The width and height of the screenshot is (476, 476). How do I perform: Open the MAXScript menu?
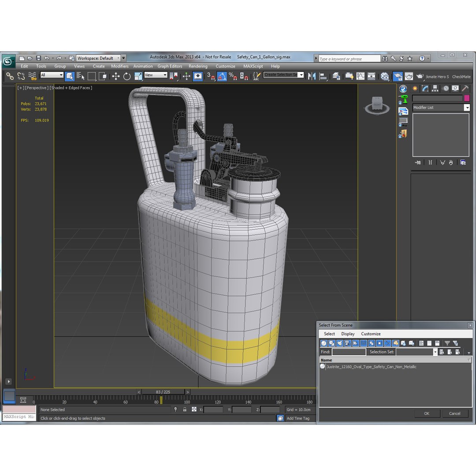tap(253, 66)
